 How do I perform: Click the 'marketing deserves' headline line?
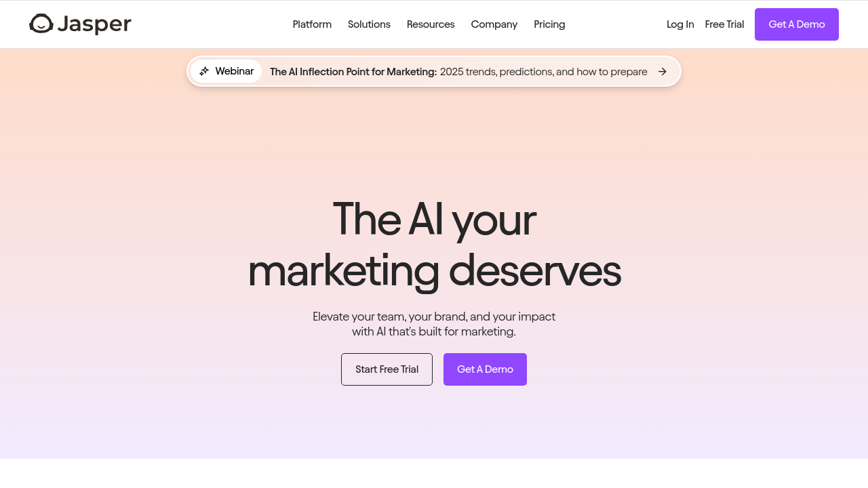coord(434,270)
